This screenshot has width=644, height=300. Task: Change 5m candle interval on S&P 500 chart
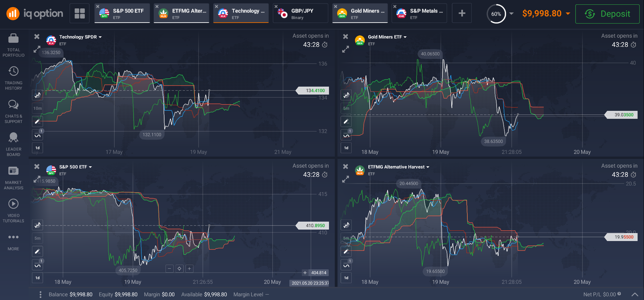point(37,238)
